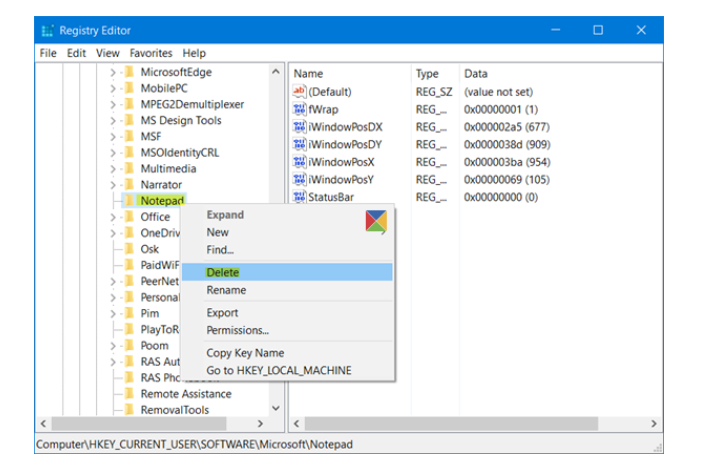
Task: Choose Expand in the context menu
Action: tap(287, 215)
